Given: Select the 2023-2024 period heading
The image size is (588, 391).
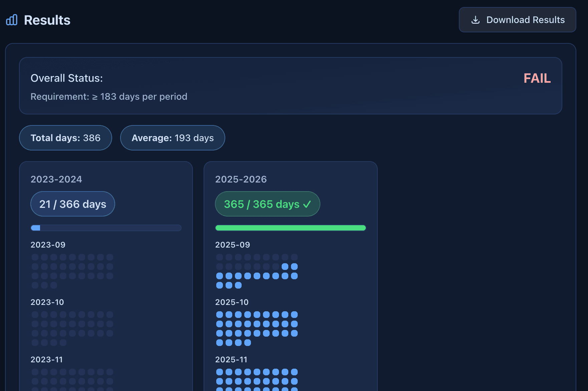Looking at the screenshot, I should (x=56, y=179).
